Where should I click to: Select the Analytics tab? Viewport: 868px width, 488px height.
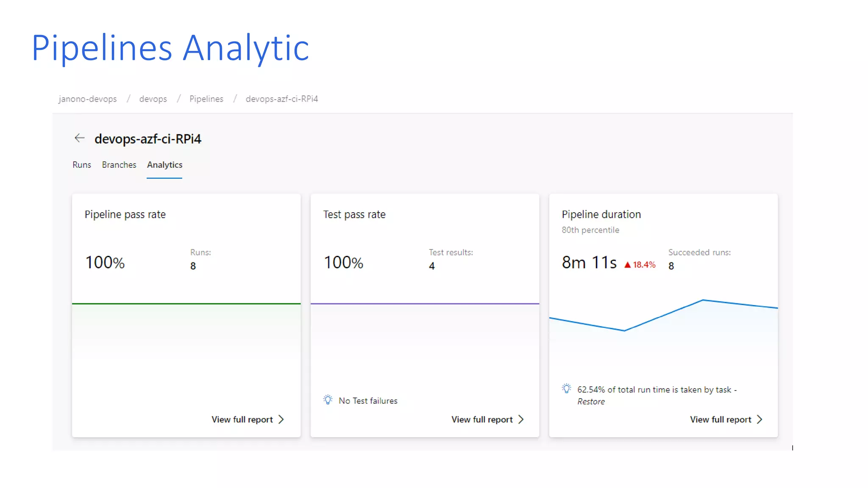click(164, 165)
